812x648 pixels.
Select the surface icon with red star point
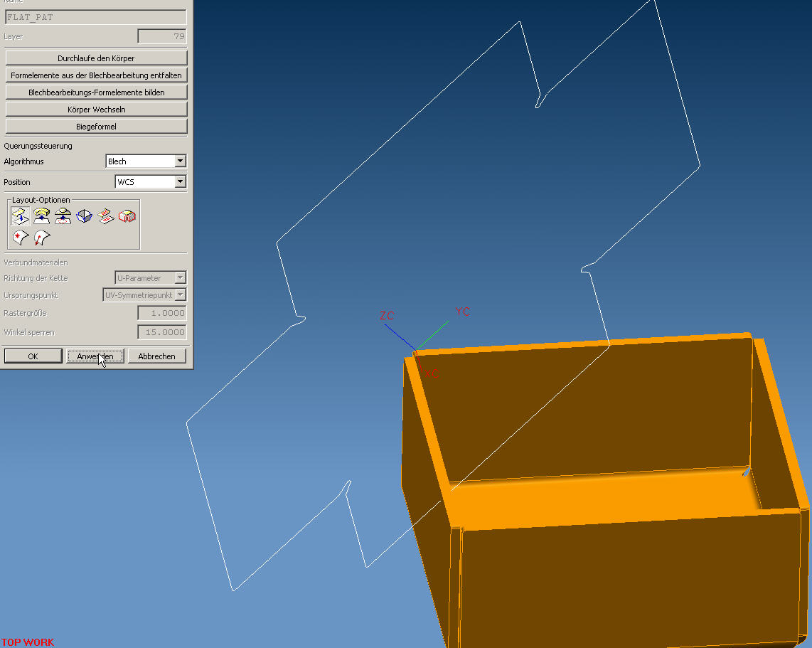point(20,238)
